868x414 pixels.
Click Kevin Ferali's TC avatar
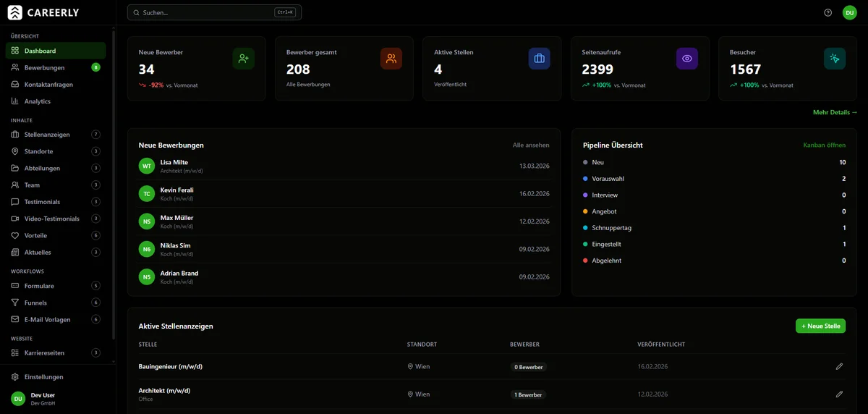(x=147, y=194)
